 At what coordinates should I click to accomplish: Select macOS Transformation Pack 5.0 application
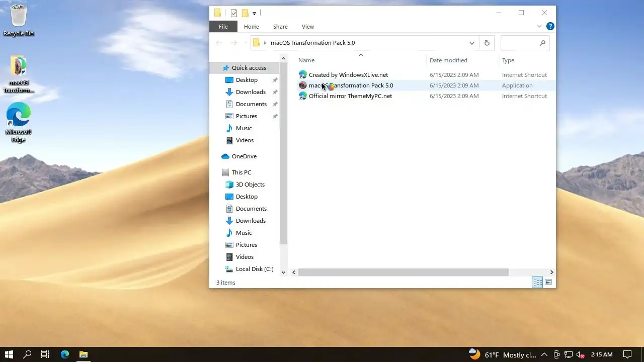(x=351, y=85)
